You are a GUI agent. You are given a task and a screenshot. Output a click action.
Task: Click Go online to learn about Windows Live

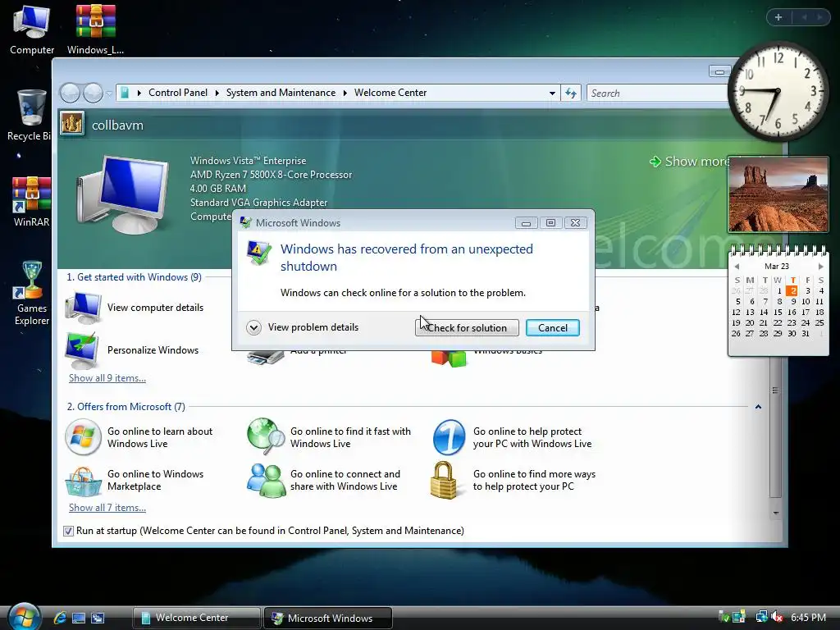point(160,437)
